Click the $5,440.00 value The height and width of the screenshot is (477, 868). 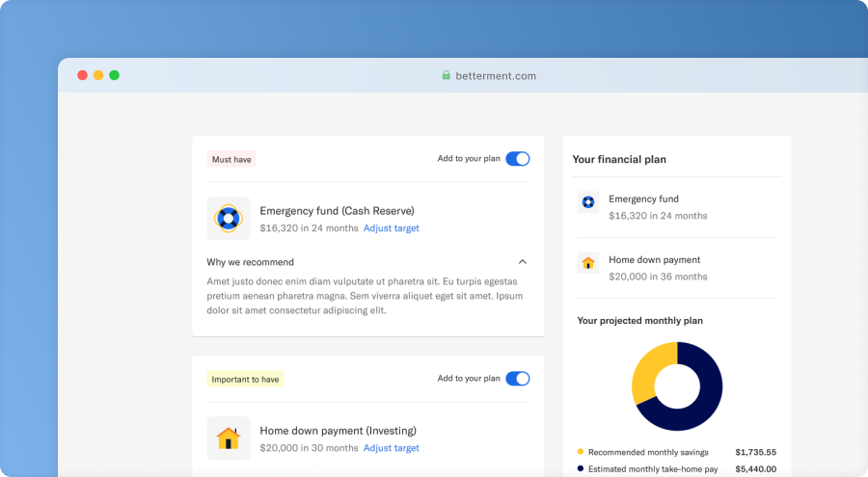[x=755, y=468]
